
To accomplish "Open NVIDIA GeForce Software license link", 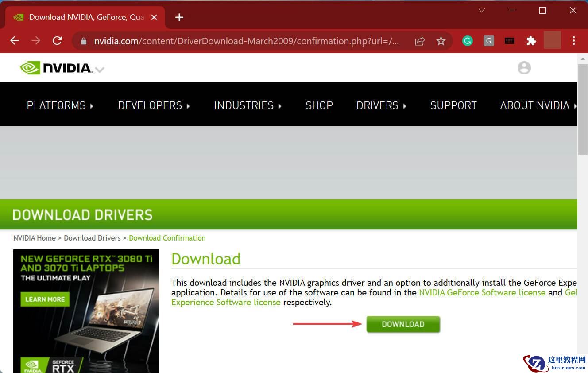I will (482, 292).
